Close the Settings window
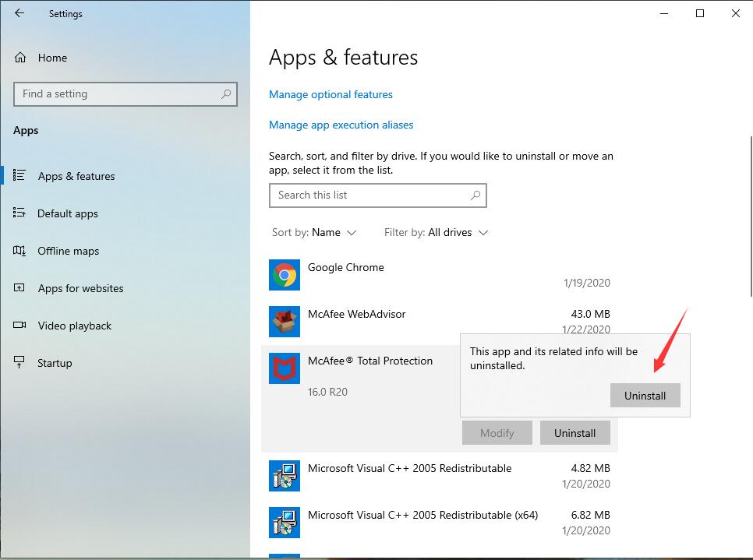This screenshot has height=560, width=753. (x=736, y=13)
